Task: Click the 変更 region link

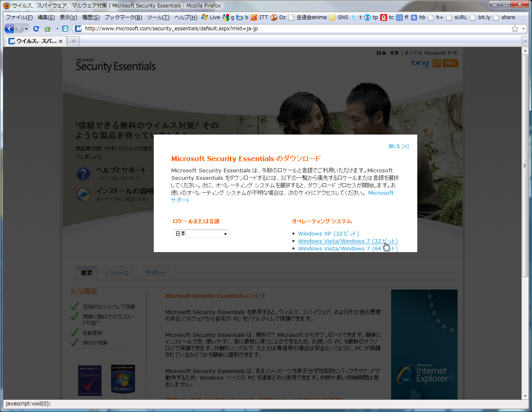Action: point(394,53)
